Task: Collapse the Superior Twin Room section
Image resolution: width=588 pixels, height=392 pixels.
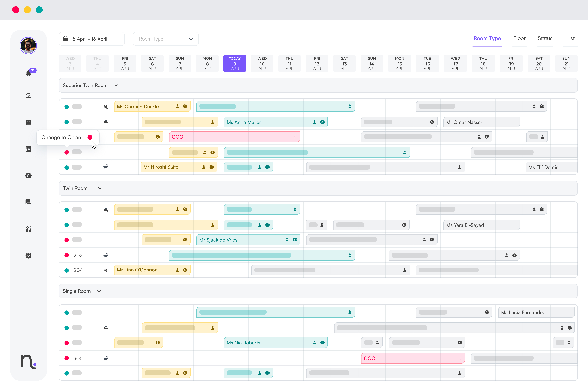Action: tap(116, 85)
